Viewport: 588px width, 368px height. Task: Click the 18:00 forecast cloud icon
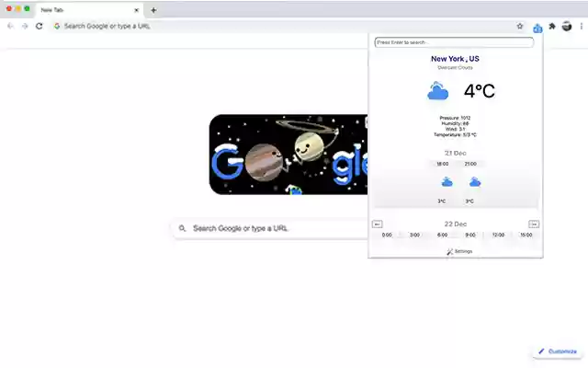447,182
